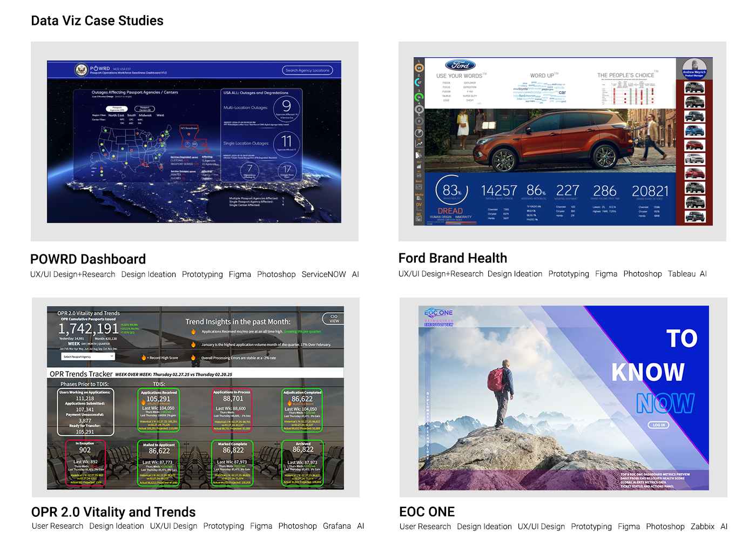The height and width of the screenshot is (540, 756).
Task: Click Andrew Weyrich profile avatar
Action: coord(694,67)
